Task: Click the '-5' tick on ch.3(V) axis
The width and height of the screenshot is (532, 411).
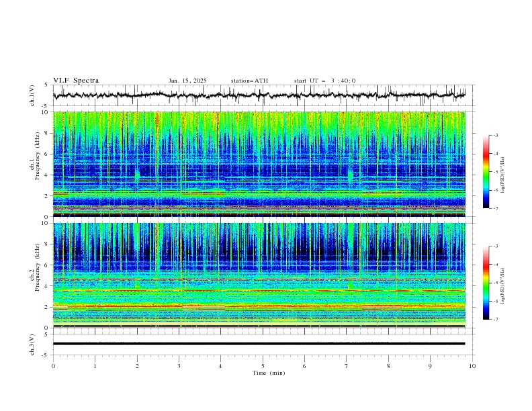Action: [45, 355]
